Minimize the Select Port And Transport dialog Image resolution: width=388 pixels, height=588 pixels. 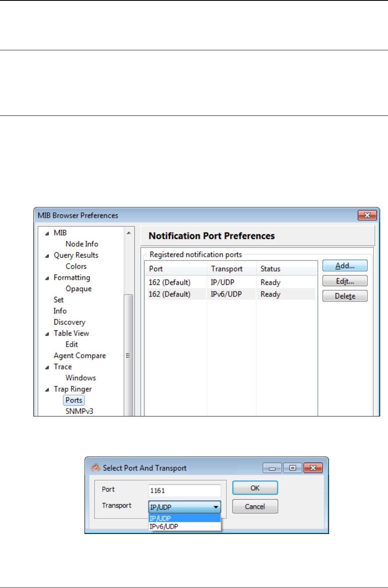pyautogui.click(x=272, y=468)
